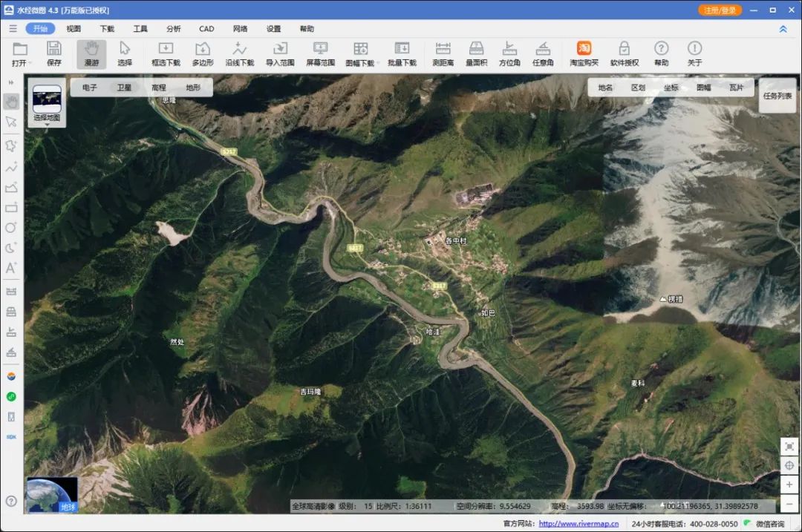Click the full-extent icon above locate button
802x532 pixels.
(x=789, y=447)
